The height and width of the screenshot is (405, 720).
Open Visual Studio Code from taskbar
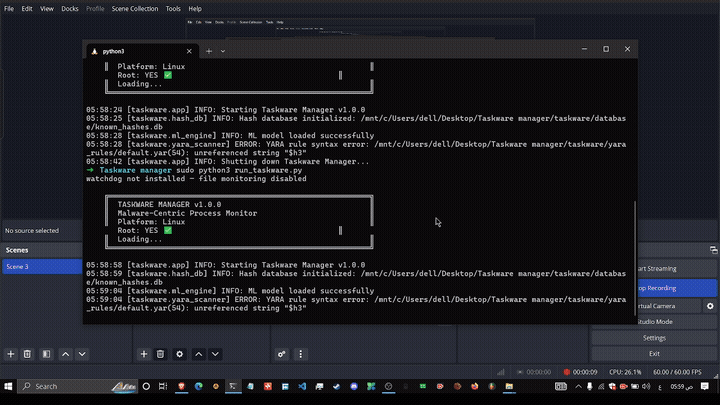pyautogui.click(x=302, y=386)
